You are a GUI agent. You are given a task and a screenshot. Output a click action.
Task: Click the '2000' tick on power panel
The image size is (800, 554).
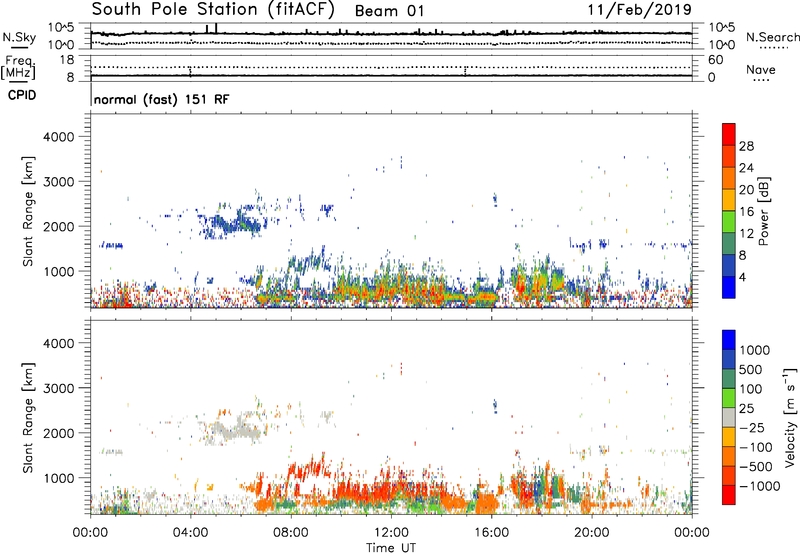point(58,226)
